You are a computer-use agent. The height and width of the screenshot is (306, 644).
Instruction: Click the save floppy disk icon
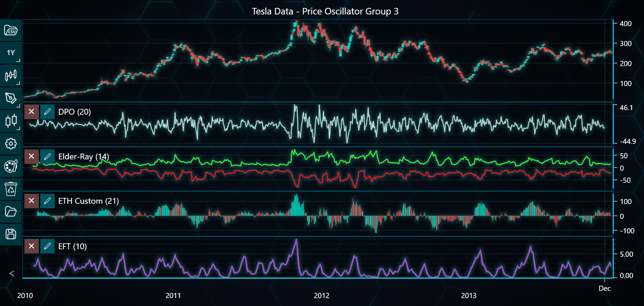click(11, 234)
